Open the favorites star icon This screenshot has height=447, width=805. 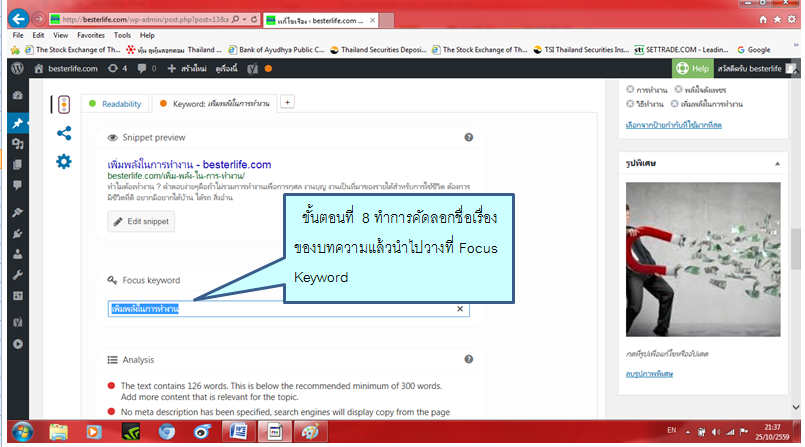[777, 20]
